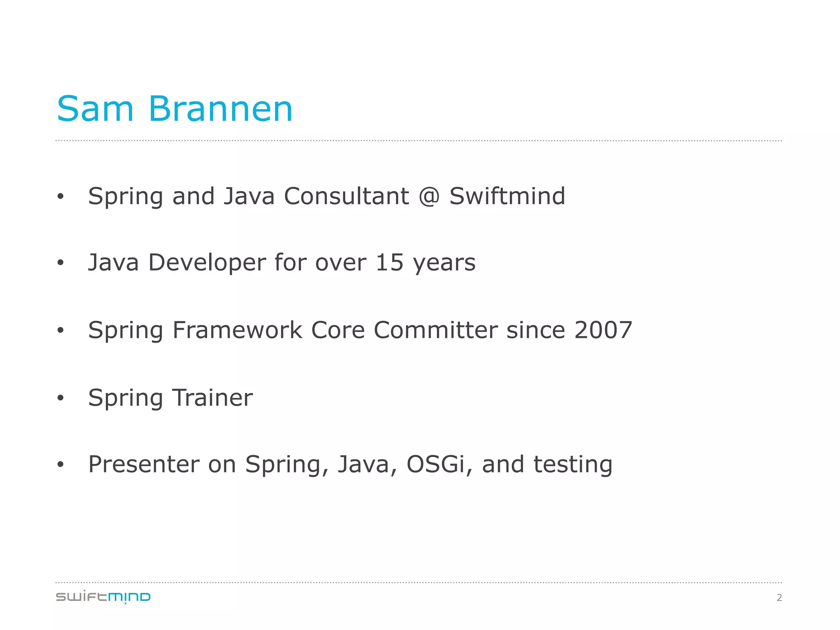
Task: Click the dotted divider above the footer
Action: [x=419, y=582]
